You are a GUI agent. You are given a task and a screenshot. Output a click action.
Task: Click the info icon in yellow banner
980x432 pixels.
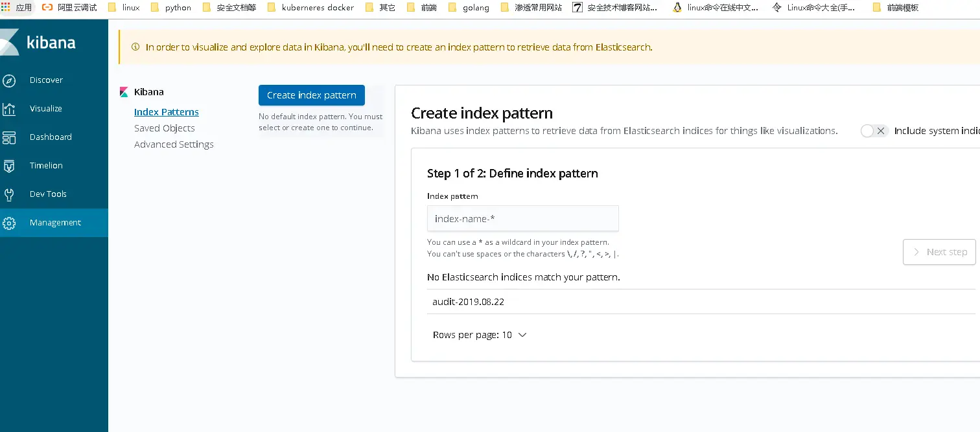(135, 47)
